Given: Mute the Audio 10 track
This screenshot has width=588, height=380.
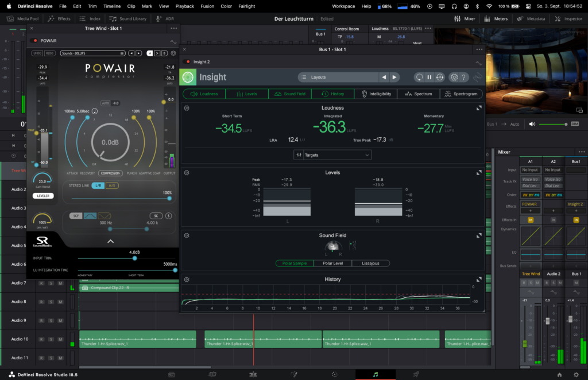Looking at the screenshot, I should coord(60,339).
